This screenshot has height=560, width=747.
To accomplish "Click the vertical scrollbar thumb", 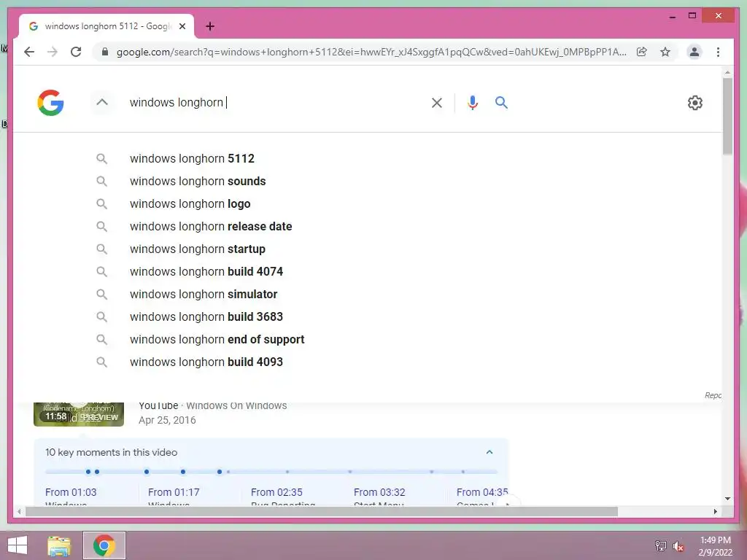I will 727,116.
